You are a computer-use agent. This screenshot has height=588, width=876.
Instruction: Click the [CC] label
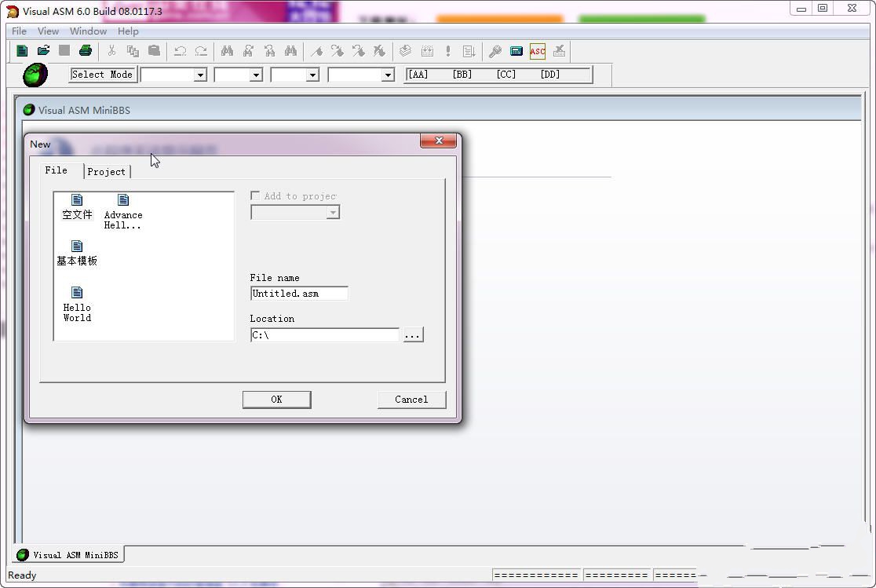coord(506,75)
